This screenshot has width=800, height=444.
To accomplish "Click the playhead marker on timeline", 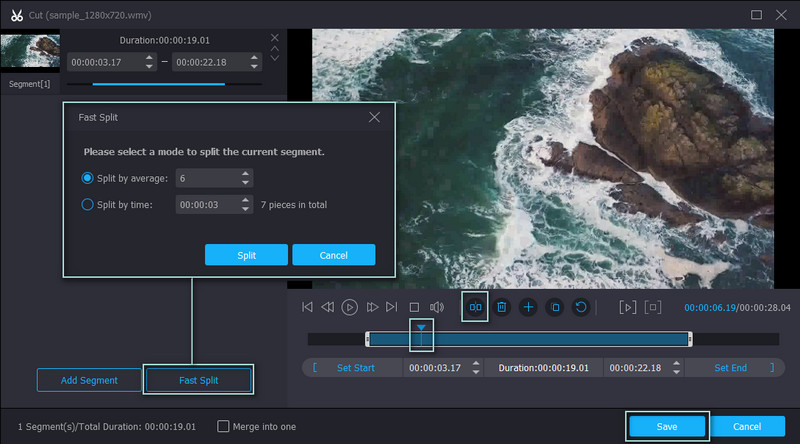I will [422, 328].
